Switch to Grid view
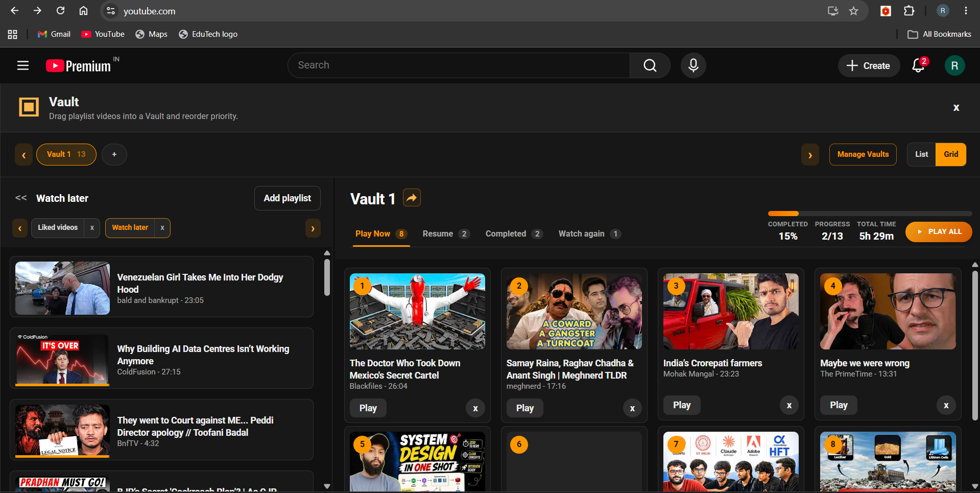The image size is (980, 493). point(950,154)
